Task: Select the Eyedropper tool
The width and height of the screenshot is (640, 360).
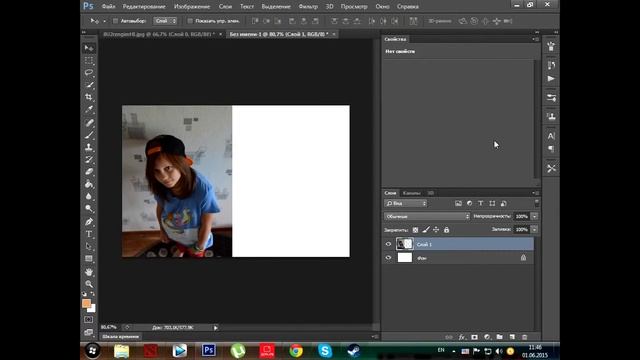Action: coord(89,109)
